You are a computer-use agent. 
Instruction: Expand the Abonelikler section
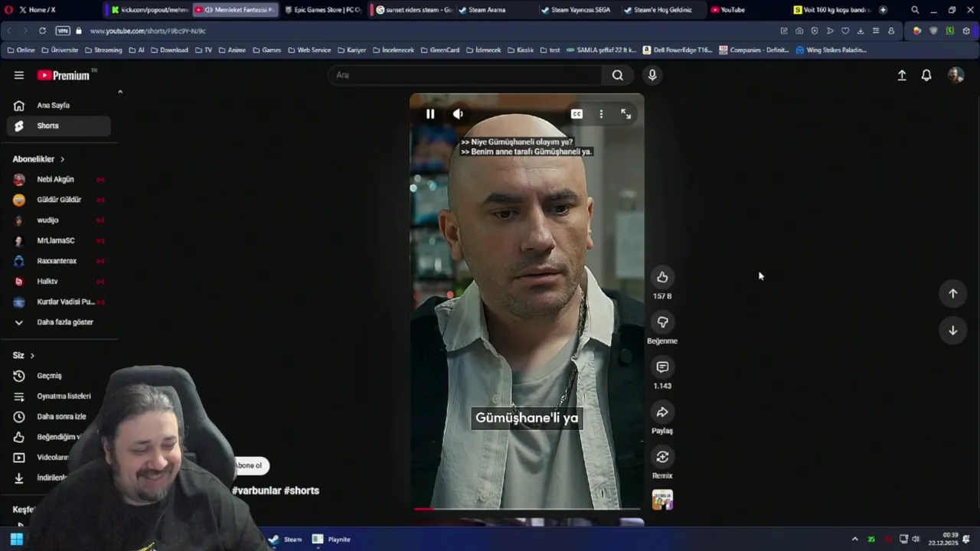pyautogui.click(x=39, y=159)
